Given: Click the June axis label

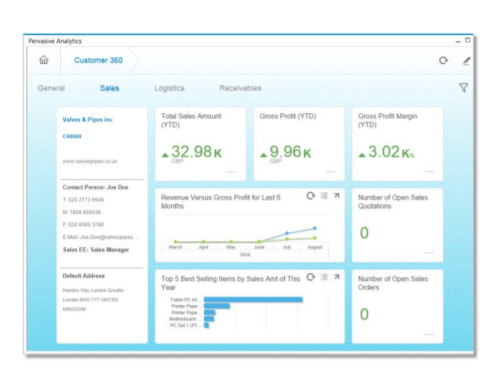Looking at the screenshot, I should click(259, 247).
